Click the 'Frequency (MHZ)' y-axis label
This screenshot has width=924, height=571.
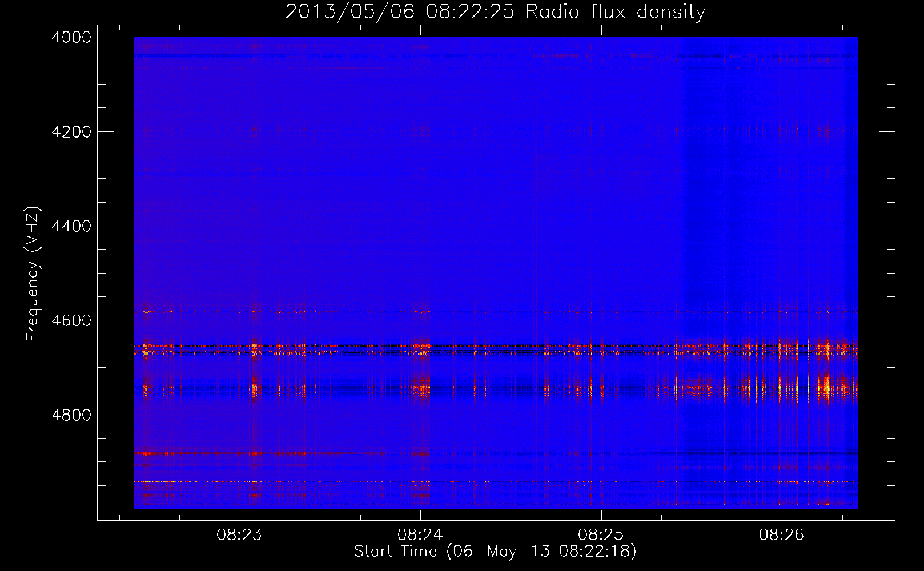[33, 274]
